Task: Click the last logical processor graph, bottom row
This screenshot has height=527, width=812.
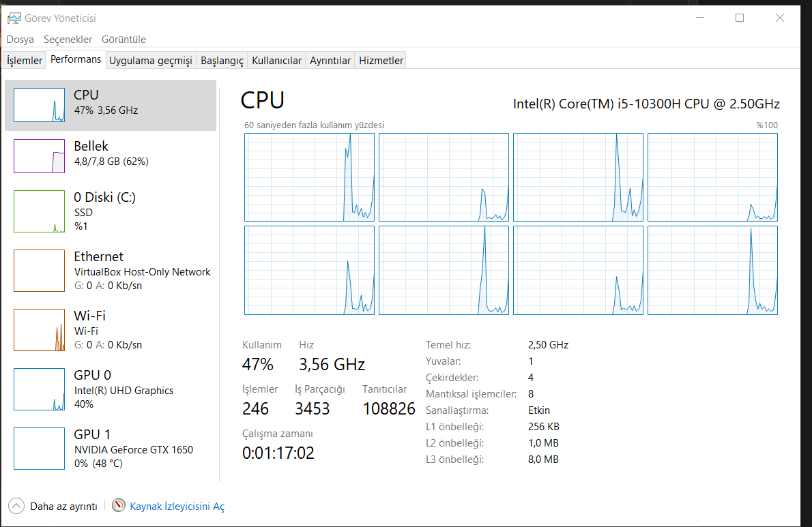Action: click(x=712, y=270)
